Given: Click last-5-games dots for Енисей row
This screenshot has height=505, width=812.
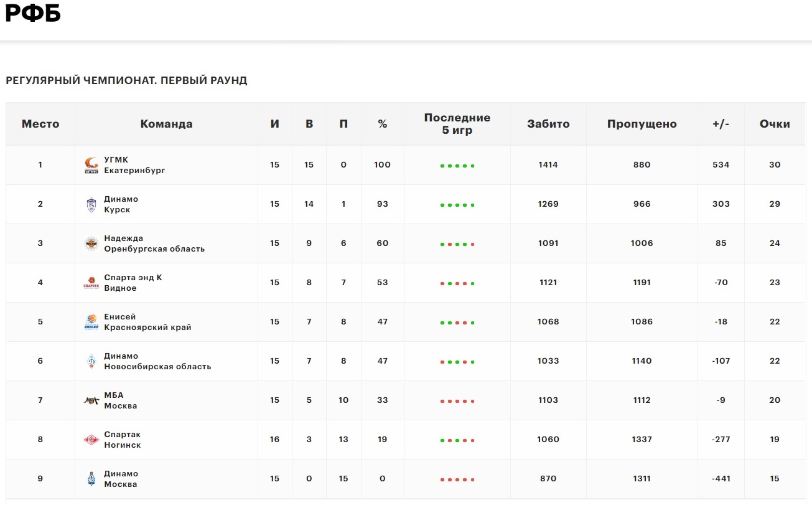Looking at the screenshot, I should [x=457, y=323].
